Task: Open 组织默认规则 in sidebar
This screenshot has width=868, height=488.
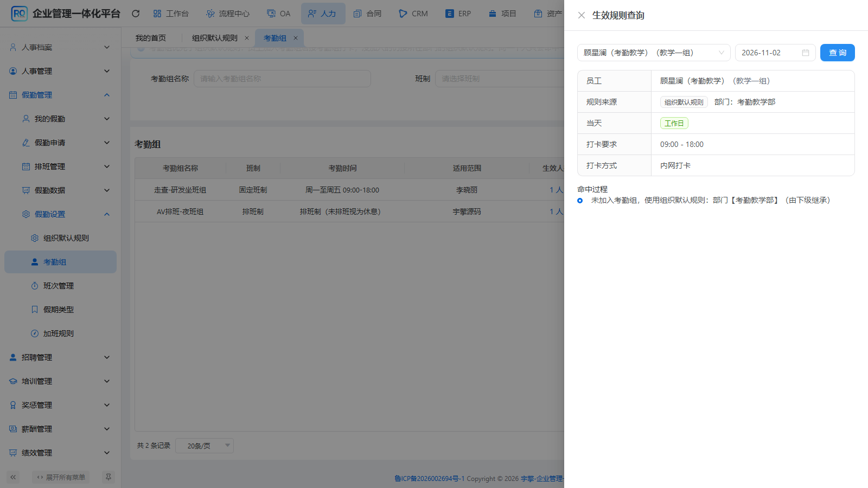Action: click(60, 238)
